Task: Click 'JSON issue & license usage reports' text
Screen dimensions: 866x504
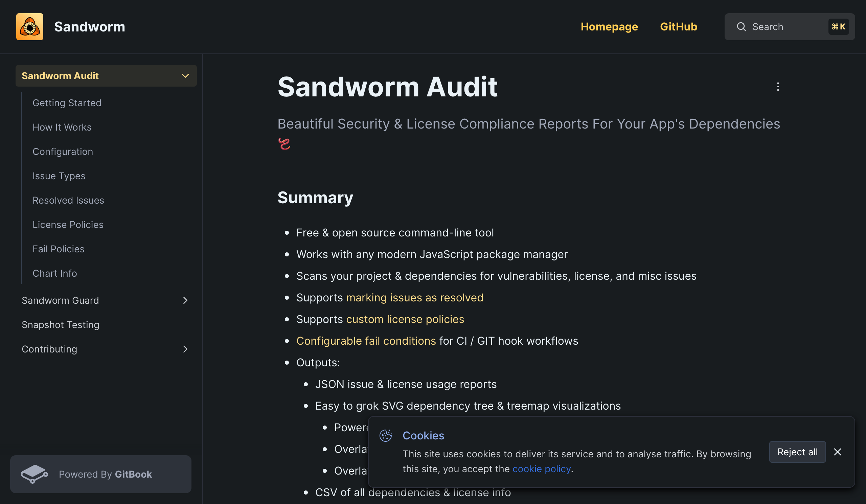Action: coord(406,385)
